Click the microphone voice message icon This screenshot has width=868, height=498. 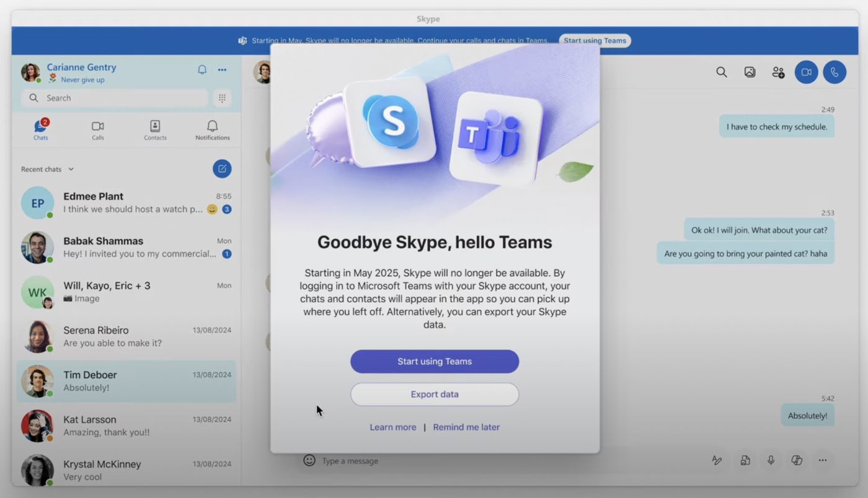tap(771, 460)
